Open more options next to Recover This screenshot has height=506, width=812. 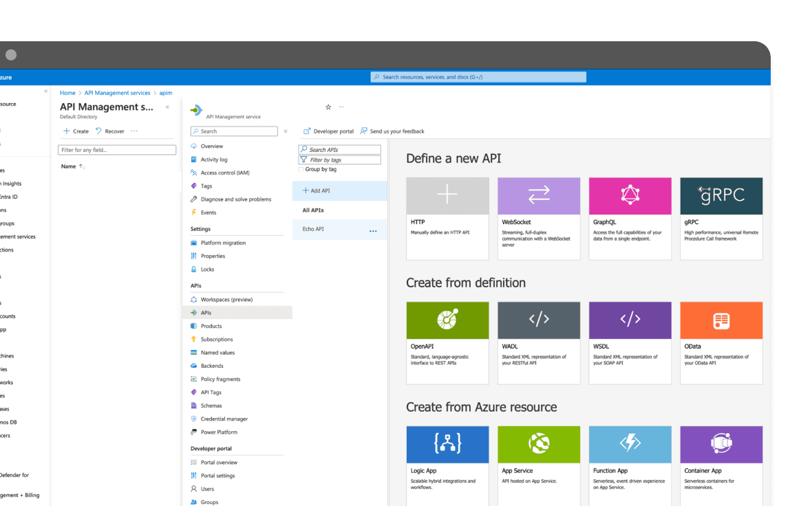[x=133, y=131]
